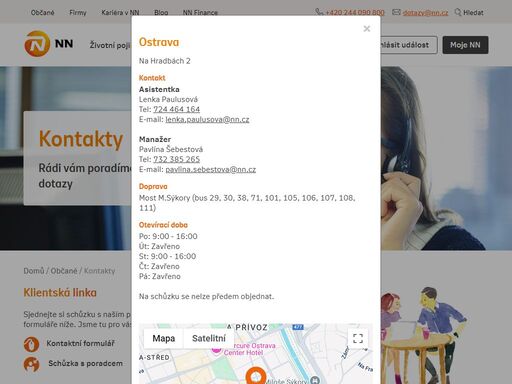
Task: Click the Hledat search link
Action: pyautogui.click(x=473, y=13)
